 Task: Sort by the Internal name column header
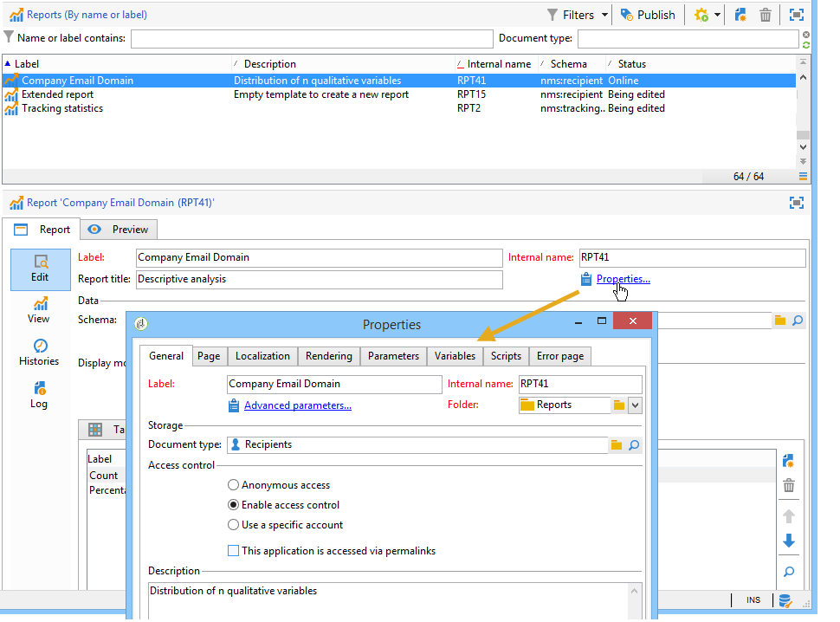click(x=495, y=64)
